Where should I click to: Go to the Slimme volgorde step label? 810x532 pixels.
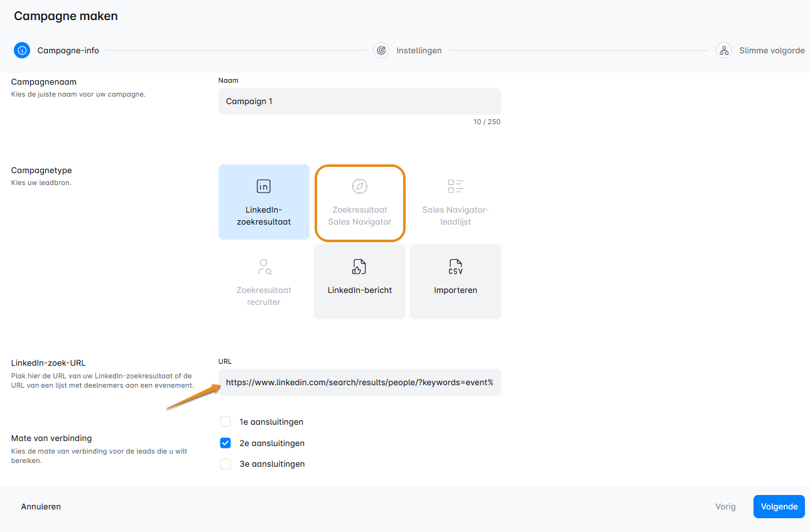tap(772, 51)
